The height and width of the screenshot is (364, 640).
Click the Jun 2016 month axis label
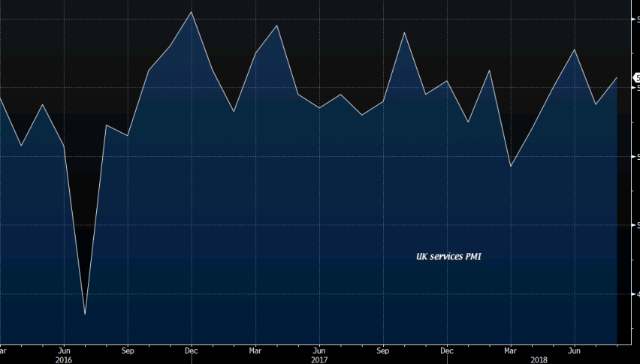(64, 350)
